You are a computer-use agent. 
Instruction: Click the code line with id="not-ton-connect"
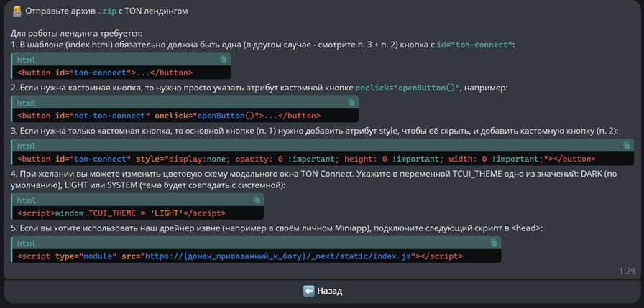pos(169,116)
